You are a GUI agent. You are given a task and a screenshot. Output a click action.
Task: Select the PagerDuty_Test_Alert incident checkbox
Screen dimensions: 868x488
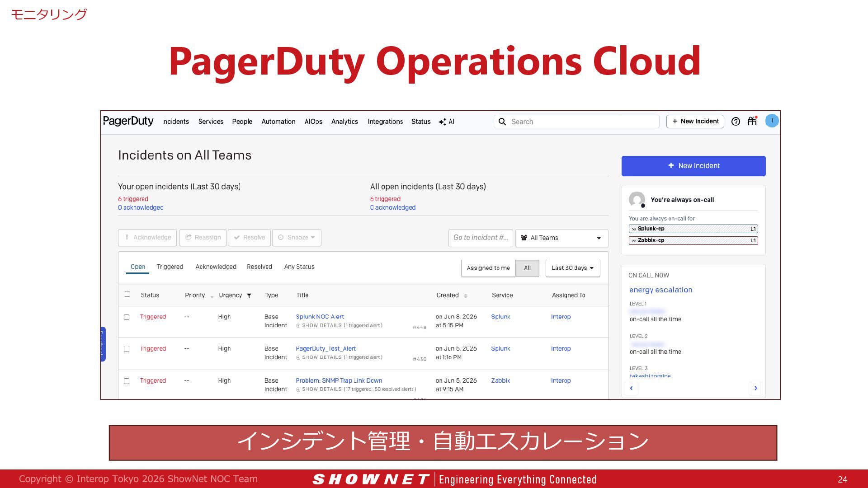[127, 349]
